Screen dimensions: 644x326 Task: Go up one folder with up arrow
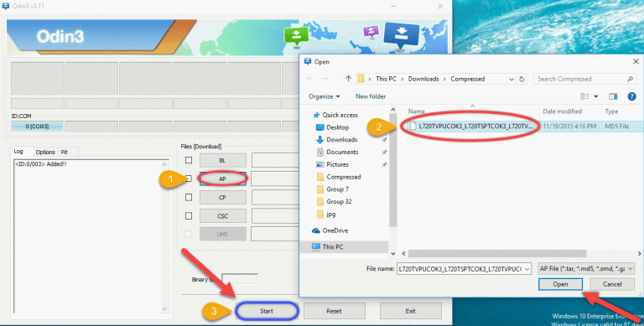[x=348, y=79]
